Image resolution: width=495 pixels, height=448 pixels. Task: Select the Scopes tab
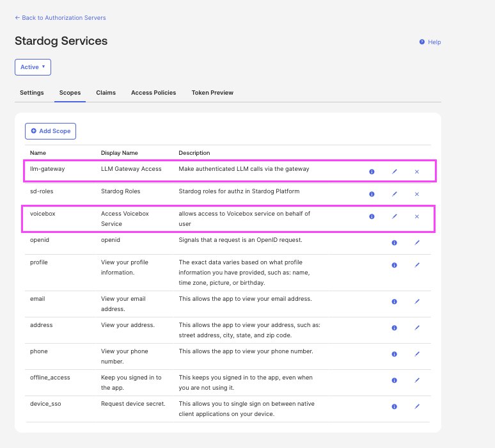pos(70,93)
